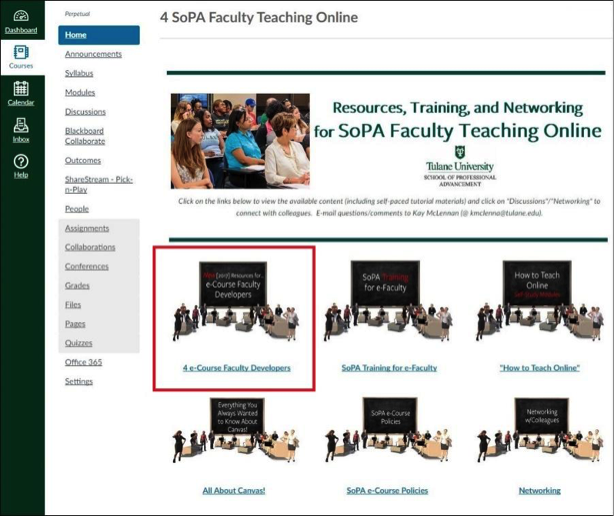Go to Quizzes

pos(78,343)
